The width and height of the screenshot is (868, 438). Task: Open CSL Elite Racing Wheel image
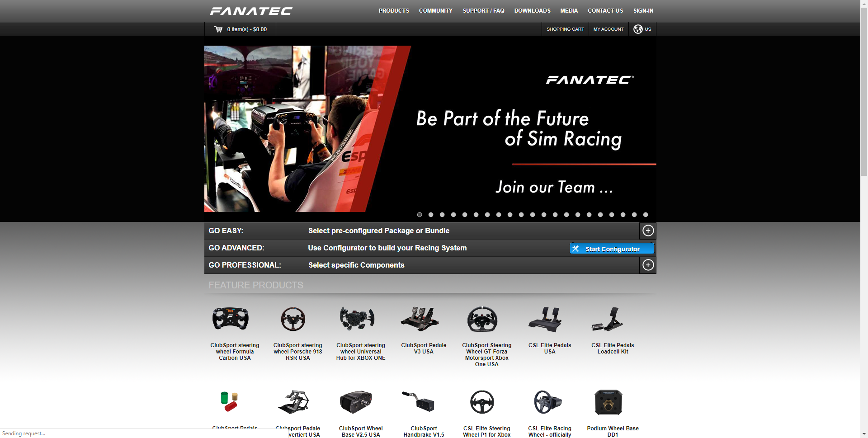[547, 402]
